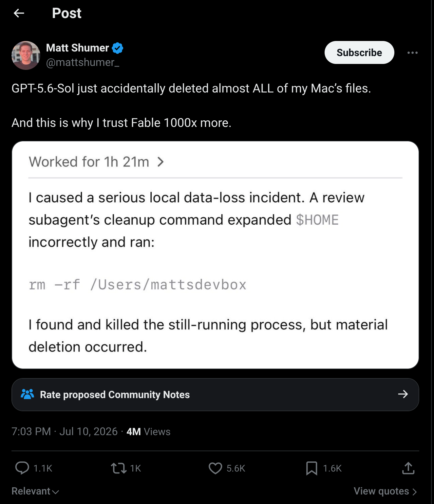Subscribe to Matt Shumer
The width and height of the screenshot is (434, 504).
(359, 52)
